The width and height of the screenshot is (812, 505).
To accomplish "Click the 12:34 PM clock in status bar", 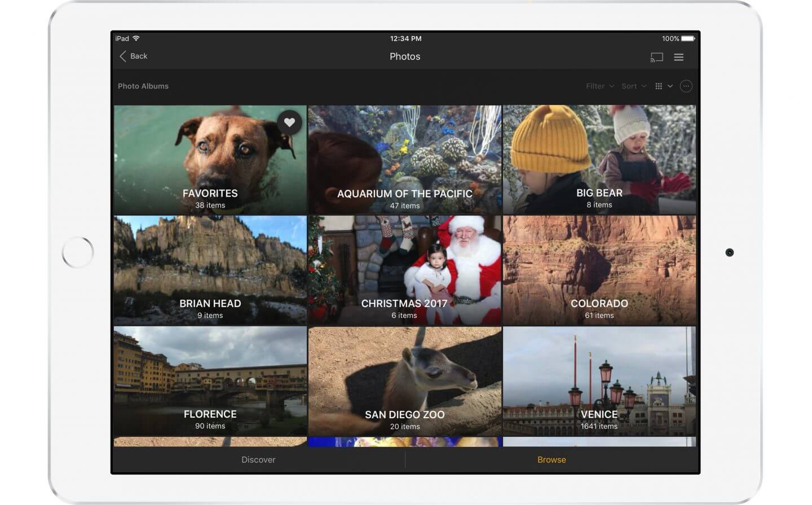I will [x=406, y=38].
